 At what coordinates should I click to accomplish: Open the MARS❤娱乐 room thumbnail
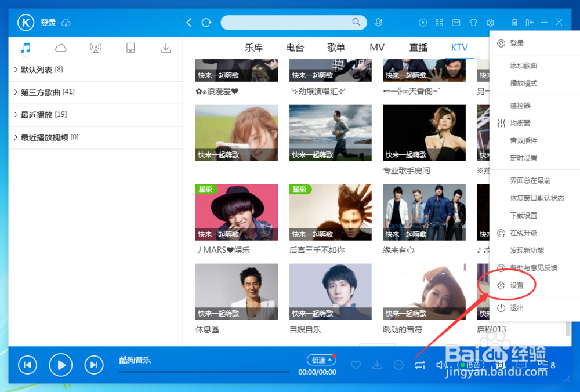tap(237, 212)
